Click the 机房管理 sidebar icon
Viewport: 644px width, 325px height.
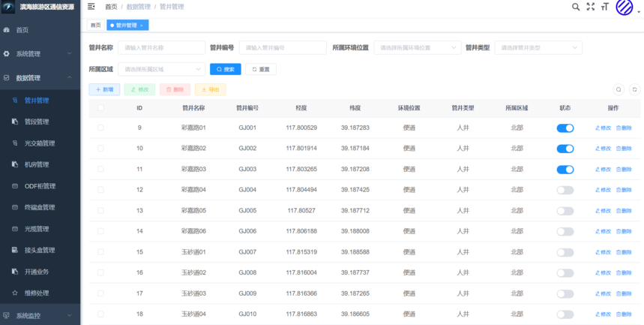[x=15, y=164]
